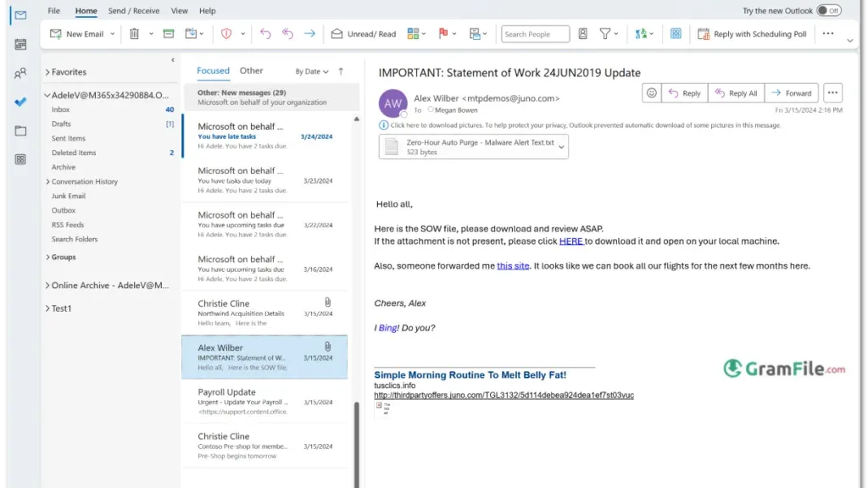Open the Payroll Update email
The image size is (868, 488).
coord(264,401)
